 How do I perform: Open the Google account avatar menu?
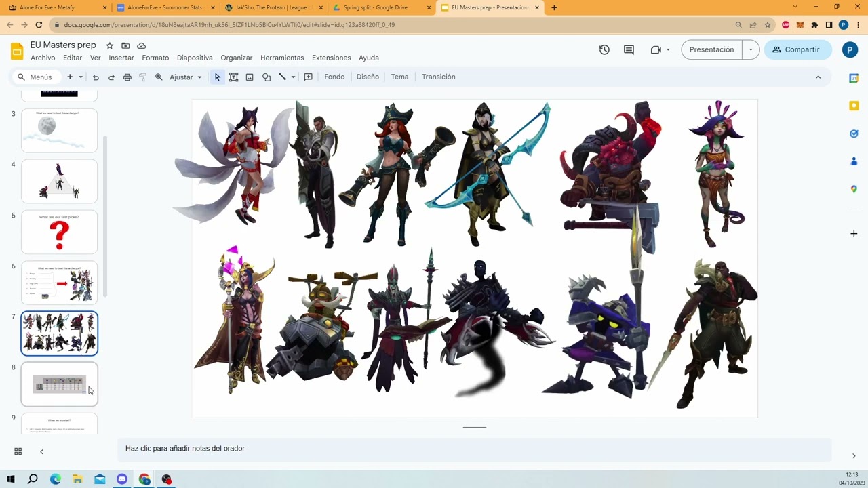pos(850,49)
